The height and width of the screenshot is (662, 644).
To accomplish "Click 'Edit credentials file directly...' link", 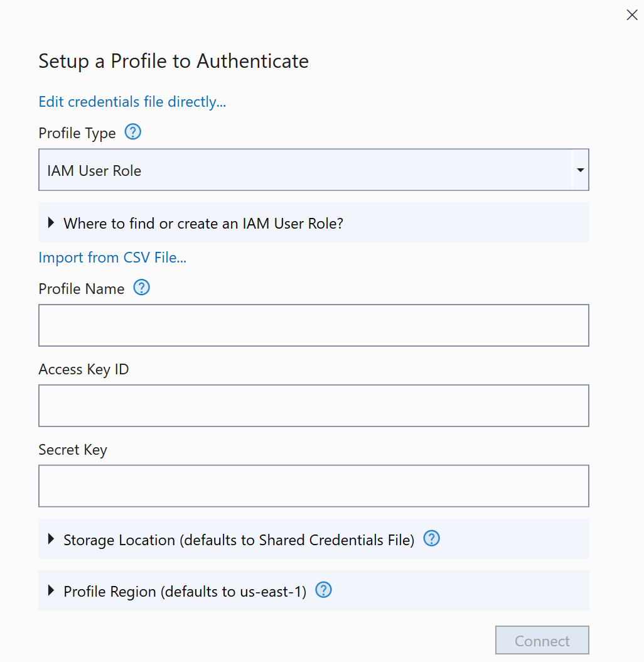I will click(x=132, y=102).
